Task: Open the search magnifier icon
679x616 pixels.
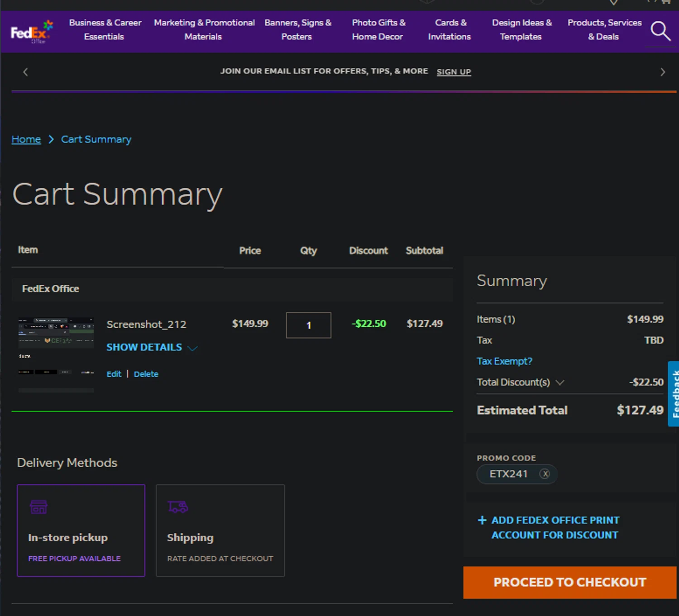Action: (x=660, y=31)
